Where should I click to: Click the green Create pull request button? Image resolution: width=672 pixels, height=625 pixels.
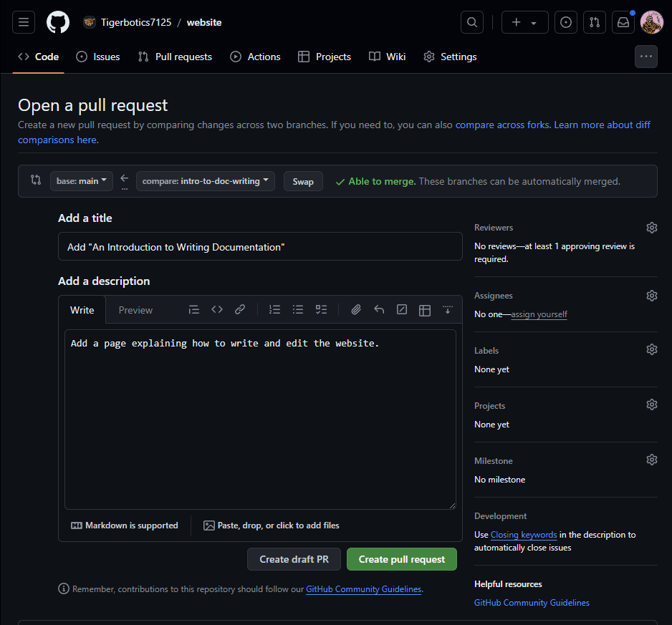(x=401, y=559)
